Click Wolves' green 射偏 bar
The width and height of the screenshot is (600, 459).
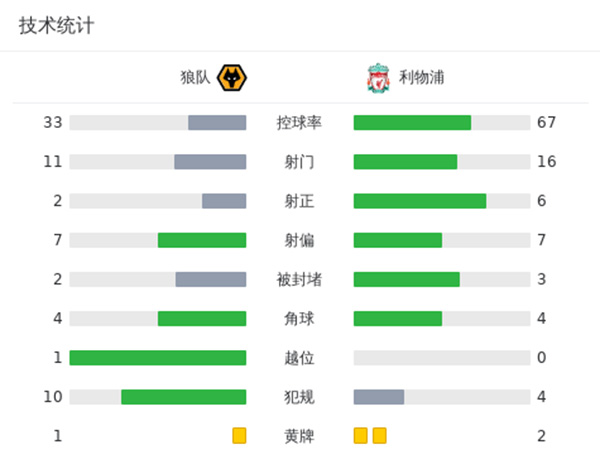(202, 240)
